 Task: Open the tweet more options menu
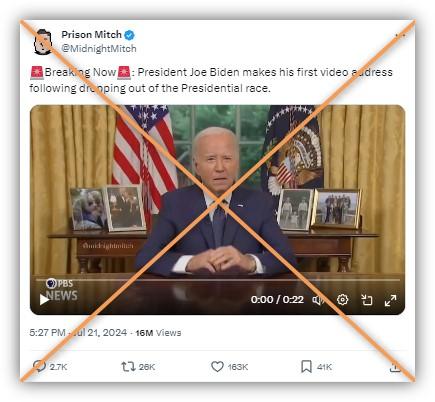click(x=400, y=35)
